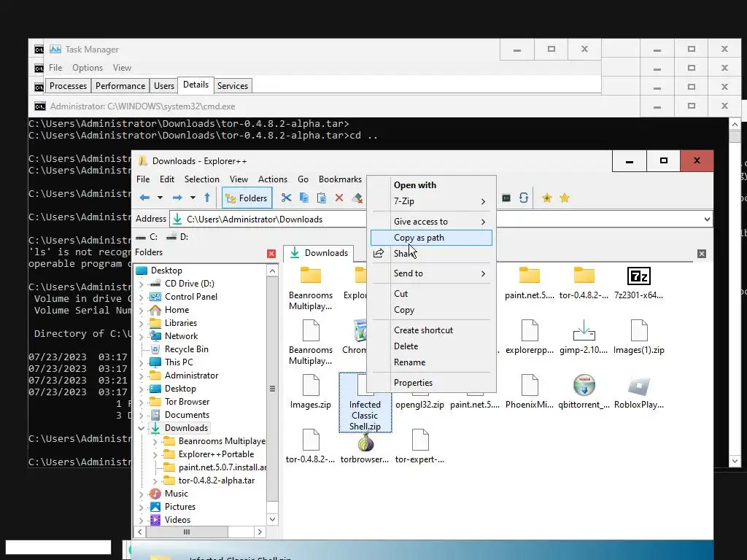Viewport: 747px width, 560px height.
Task: Select the tor-expert file icon
Action: tap(419, 447)
